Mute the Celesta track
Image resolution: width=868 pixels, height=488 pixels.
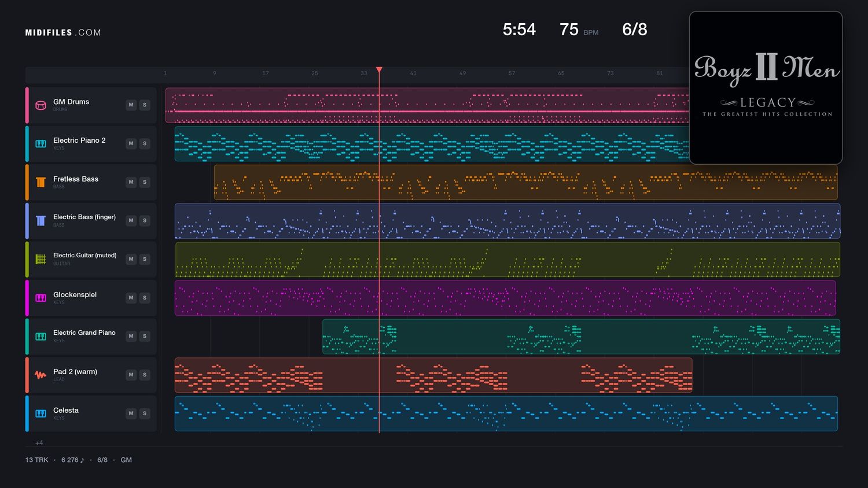tap(131, 413)
